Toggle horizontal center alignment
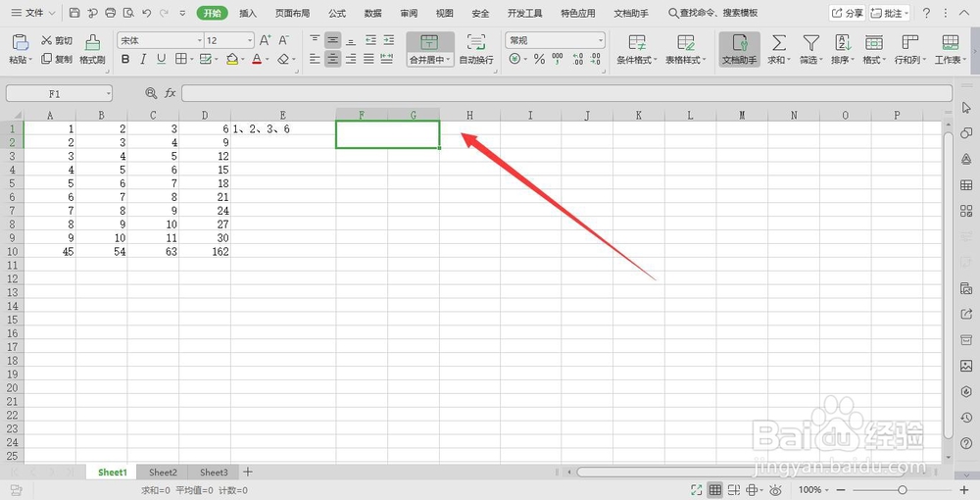 [x=333, y=60]
